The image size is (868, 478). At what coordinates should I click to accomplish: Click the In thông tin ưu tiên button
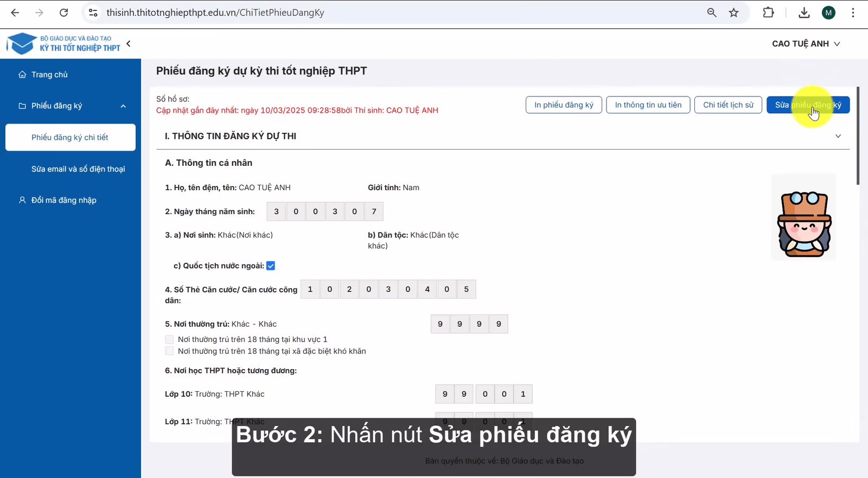(x=648, y=105)
